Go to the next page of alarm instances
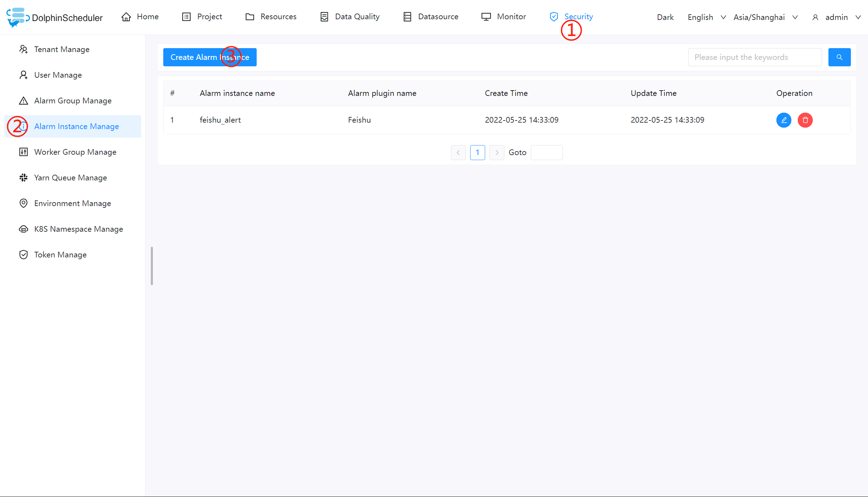Viewport: 868px width, 497px height. click(x=497, y=153)
